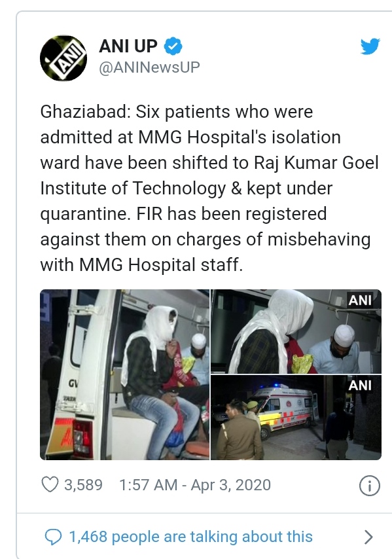Image resolution: width=392 pixels, height=559 pixels.
Task: Open the @ANINewsUP handle link
Action: click(149, 67)
